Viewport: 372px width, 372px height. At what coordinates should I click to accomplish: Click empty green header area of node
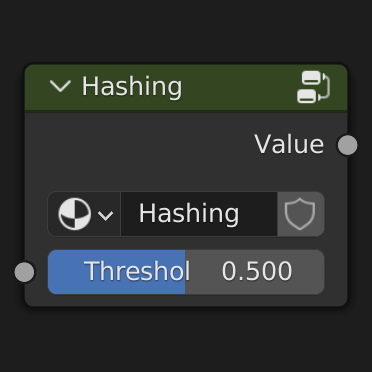tap(238, 87)
